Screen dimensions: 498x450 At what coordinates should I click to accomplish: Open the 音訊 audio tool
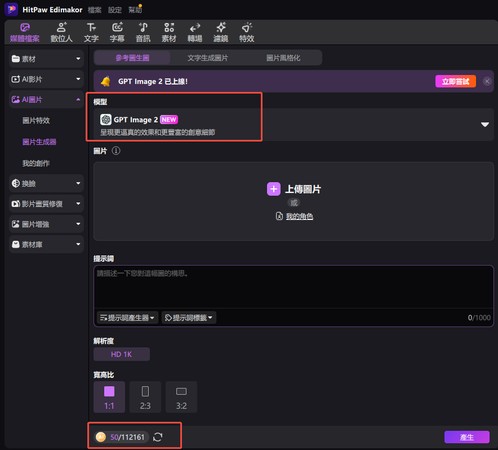(x=143, y=32)
